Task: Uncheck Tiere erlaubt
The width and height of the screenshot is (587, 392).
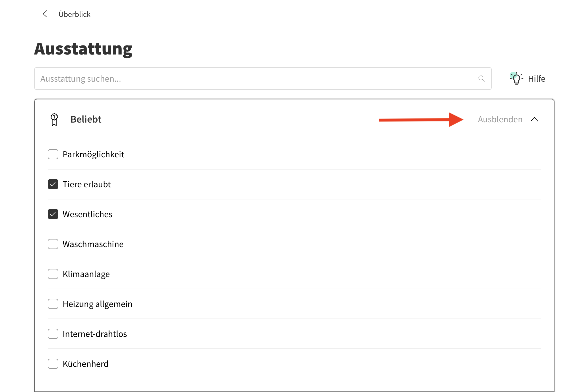Action: click(x=53, y=184)
